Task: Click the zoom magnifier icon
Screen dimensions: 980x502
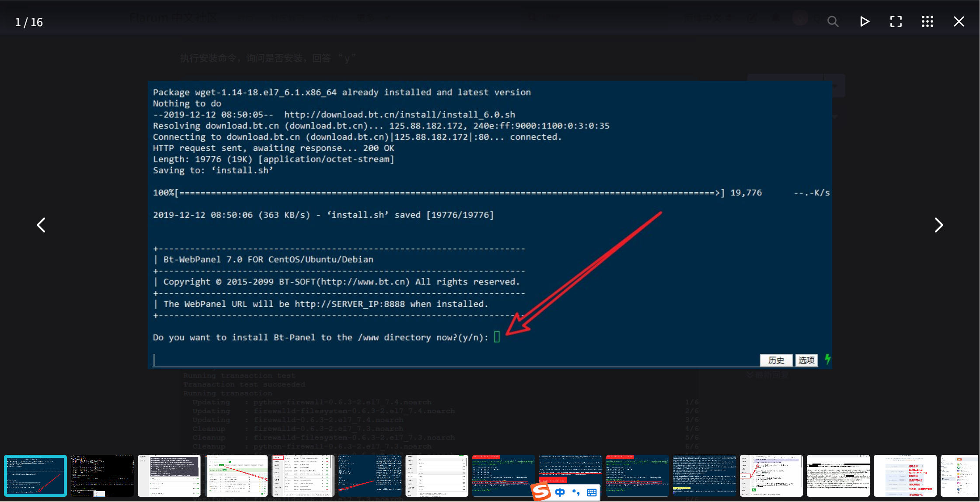Action: pos(833,21)
